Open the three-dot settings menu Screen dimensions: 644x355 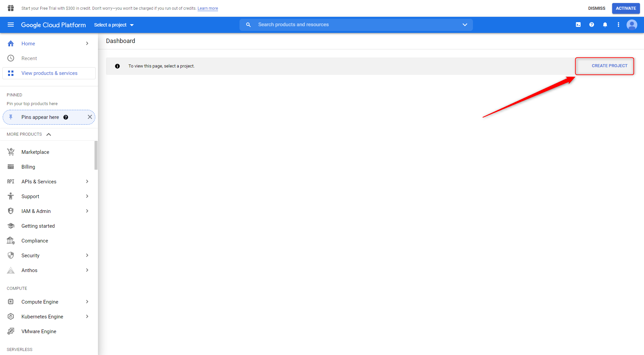[619, 25]
